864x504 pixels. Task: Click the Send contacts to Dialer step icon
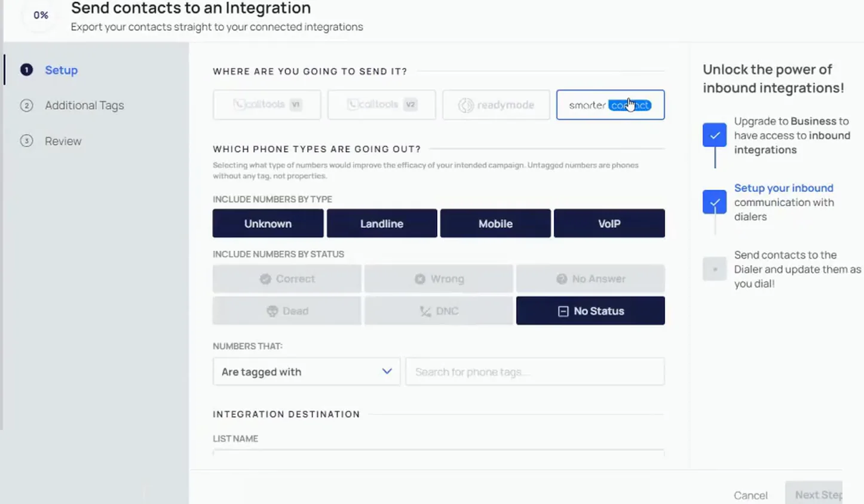tap(715, 269)
